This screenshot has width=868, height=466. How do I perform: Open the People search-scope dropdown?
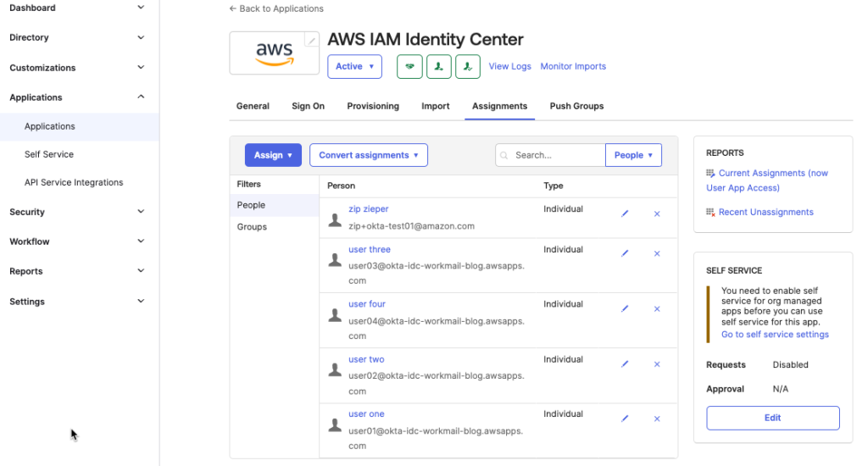click(x=633, y=156)
